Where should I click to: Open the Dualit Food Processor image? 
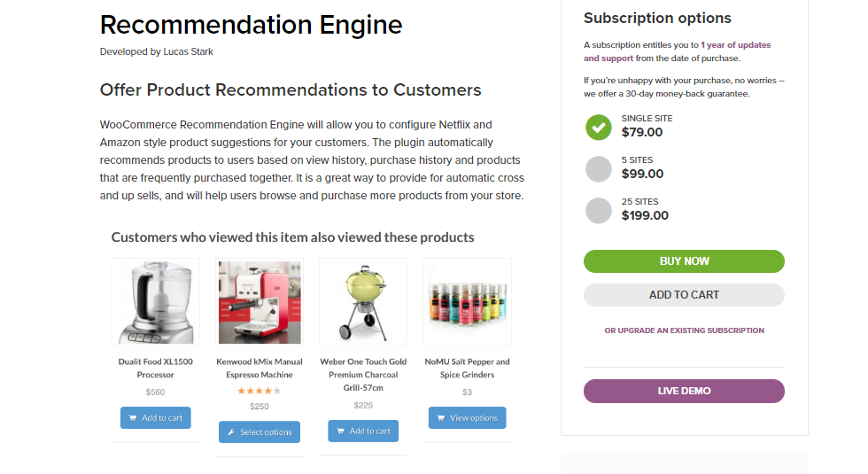(156, 302)
